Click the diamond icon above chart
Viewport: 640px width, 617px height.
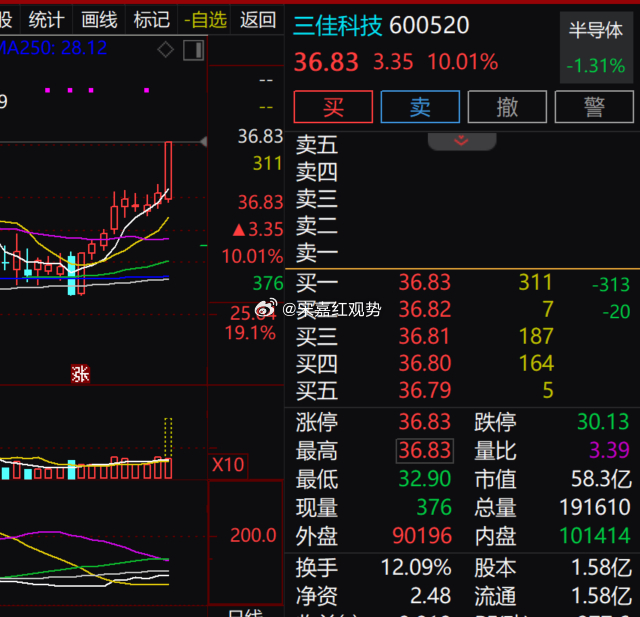coord(165,50)
